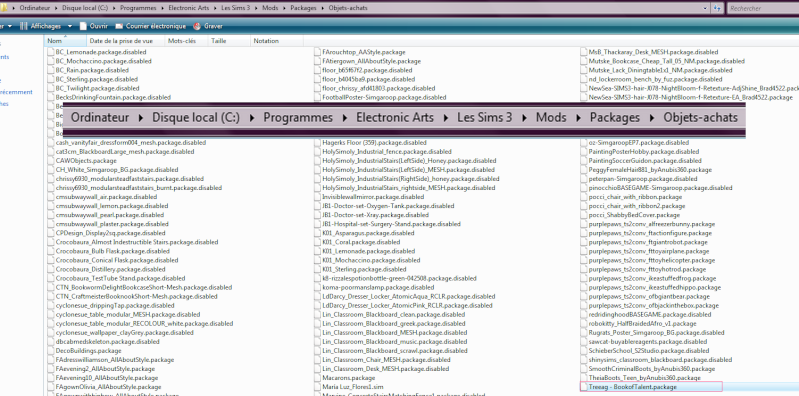799x396 pixels.
Task: Go to Programmes in the address bar
Action: (x=137, y=9)
